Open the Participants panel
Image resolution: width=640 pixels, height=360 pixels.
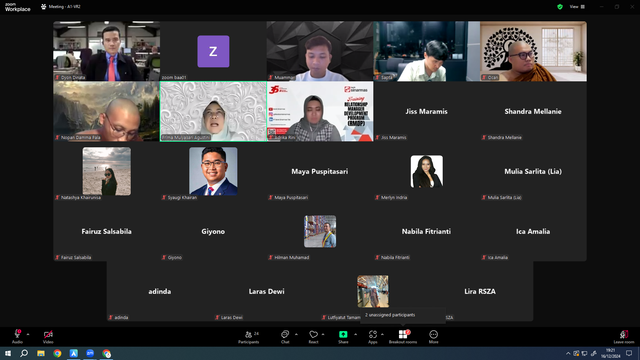249,336
